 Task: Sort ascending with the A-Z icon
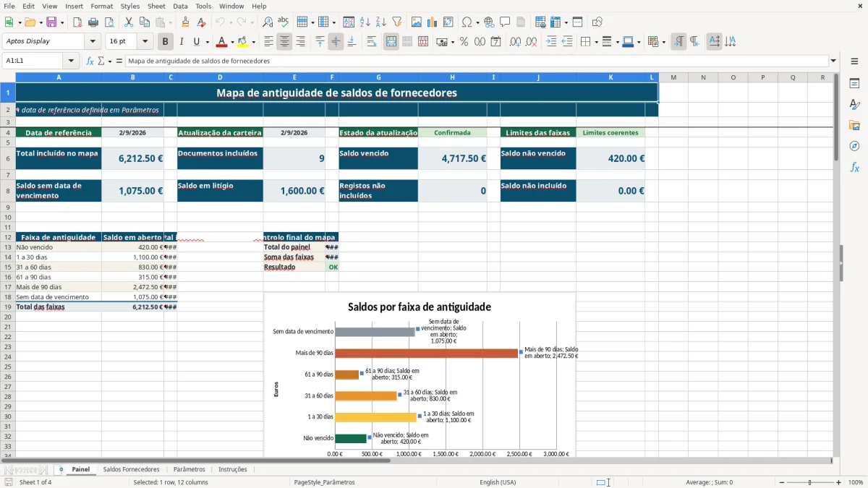(365, 22)
